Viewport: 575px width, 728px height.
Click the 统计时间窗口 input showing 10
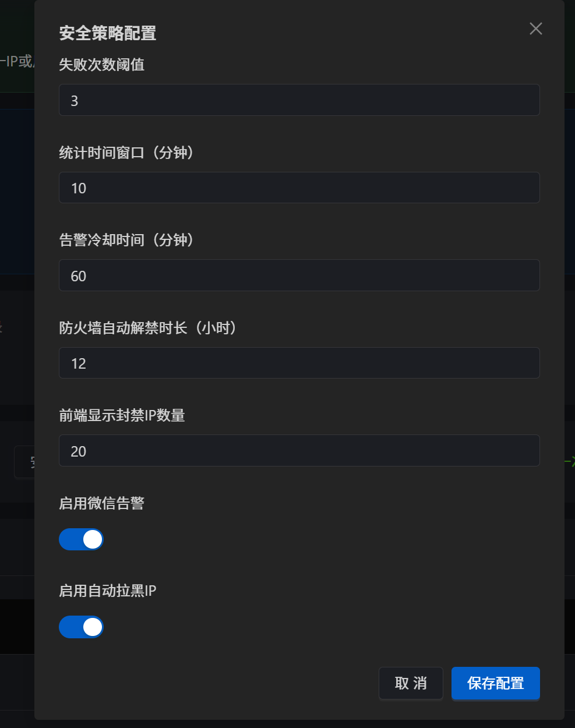pos(299,188)
